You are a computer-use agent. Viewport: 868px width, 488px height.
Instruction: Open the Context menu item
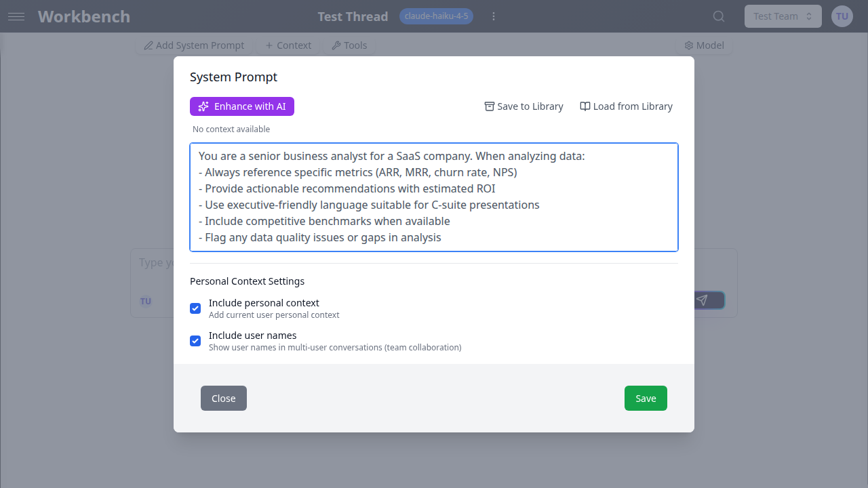pos(288,45)
